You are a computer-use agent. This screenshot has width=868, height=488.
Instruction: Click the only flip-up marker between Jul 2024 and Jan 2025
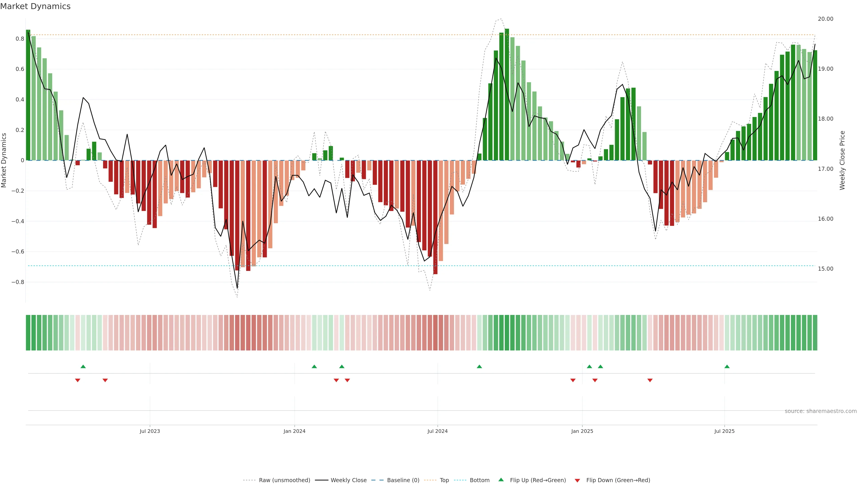(x=479, y=366)
